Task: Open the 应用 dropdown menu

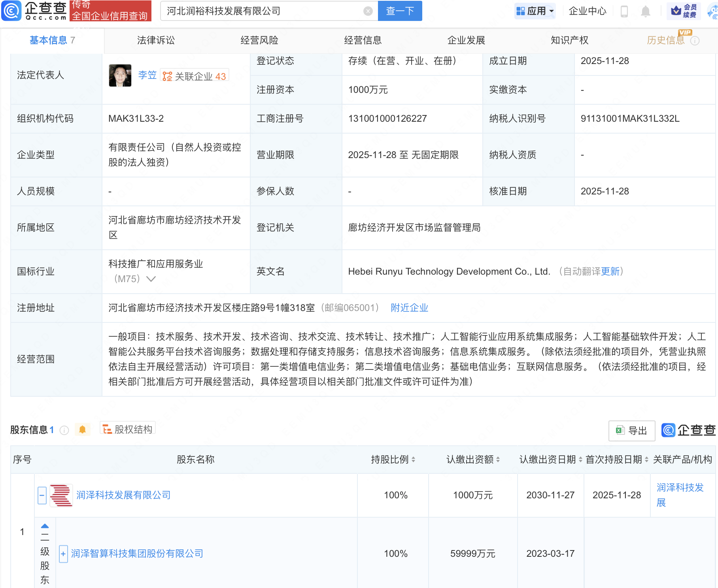Action: pos(535,11)
